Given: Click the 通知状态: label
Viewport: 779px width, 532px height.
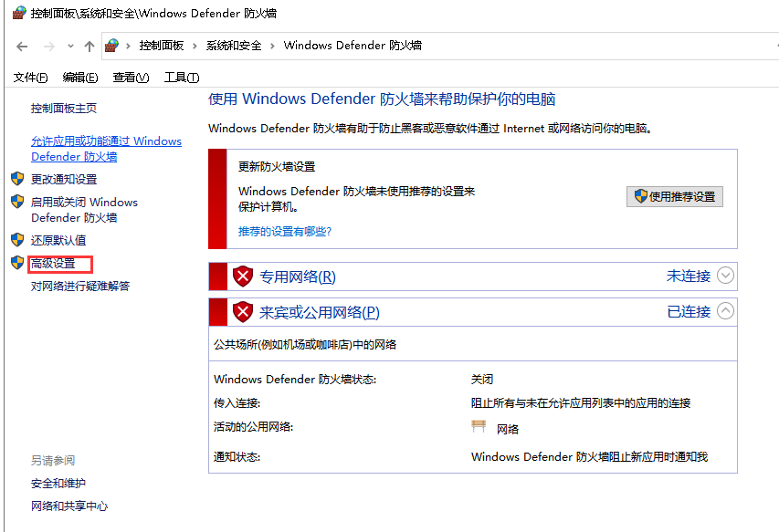Looking at the screenshot, I should tap(237, 457).
